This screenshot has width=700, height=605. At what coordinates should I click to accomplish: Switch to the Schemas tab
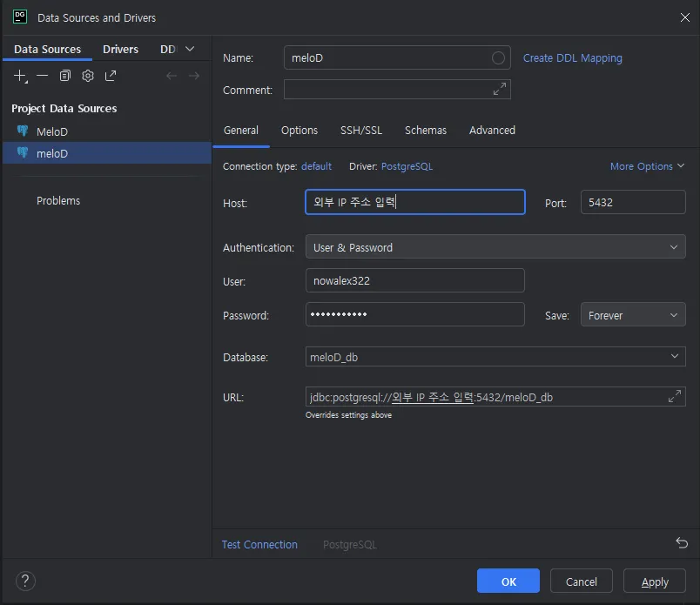(425, 131)
